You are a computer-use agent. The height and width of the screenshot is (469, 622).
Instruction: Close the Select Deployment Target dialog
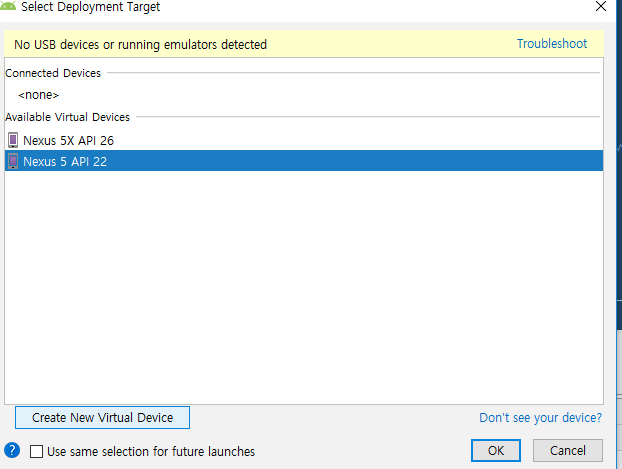(x=601, y=6)
